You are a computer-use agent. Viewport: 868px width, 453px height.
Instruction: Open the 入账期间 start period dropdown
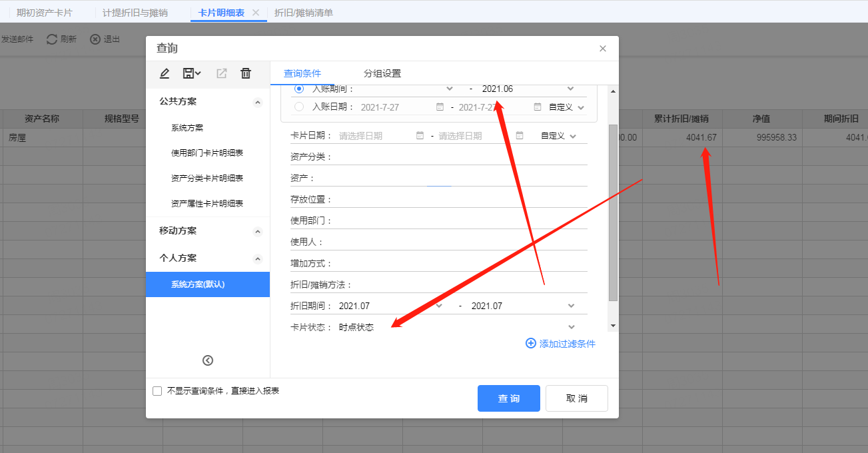450,89
